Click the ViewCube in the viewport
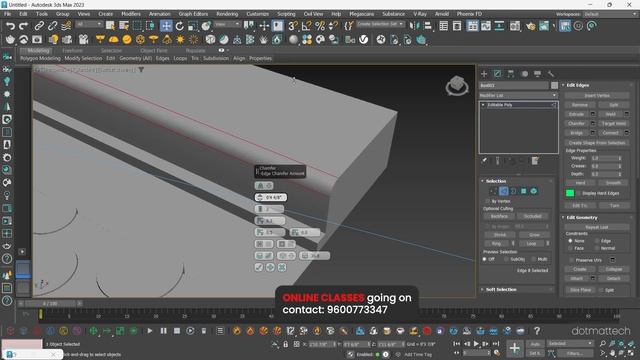Viewport: 640px width, 360px height. pyautogui.click(x=457, y=86)
